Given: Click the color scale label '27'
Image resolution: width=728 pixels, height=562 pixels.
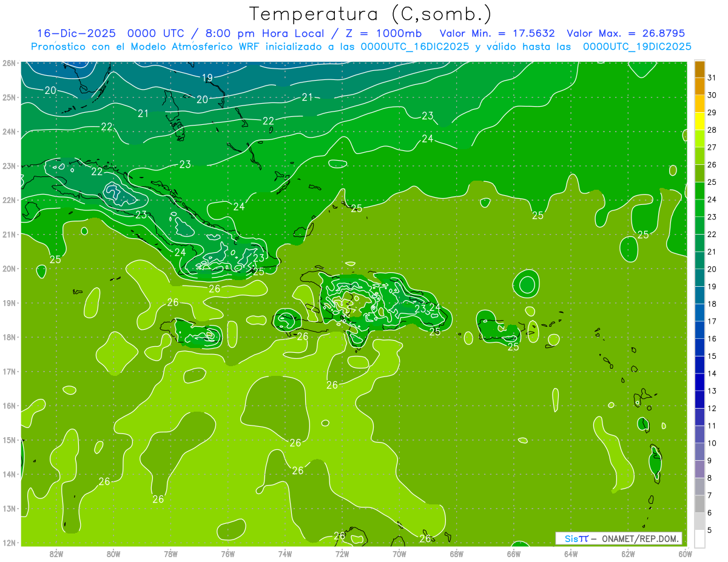Looking at the screenshot, I should pyautogui.click(x=712, y=147).
